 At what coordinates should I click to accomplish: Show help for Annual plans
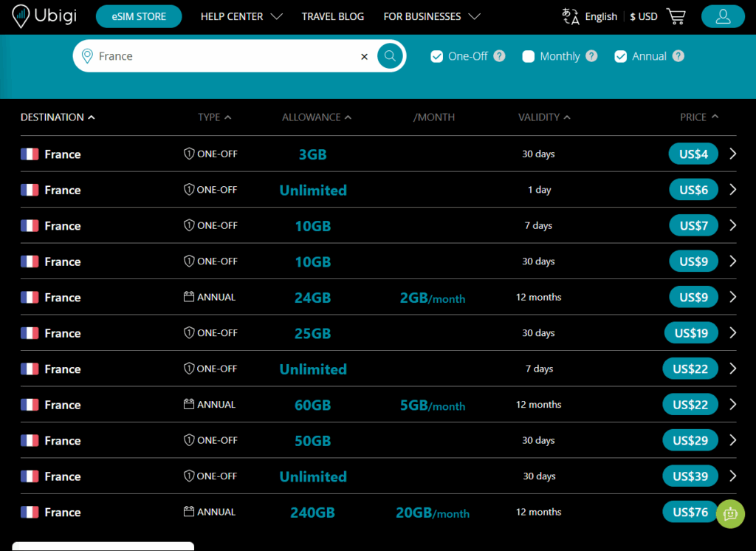tap(678, 56)
